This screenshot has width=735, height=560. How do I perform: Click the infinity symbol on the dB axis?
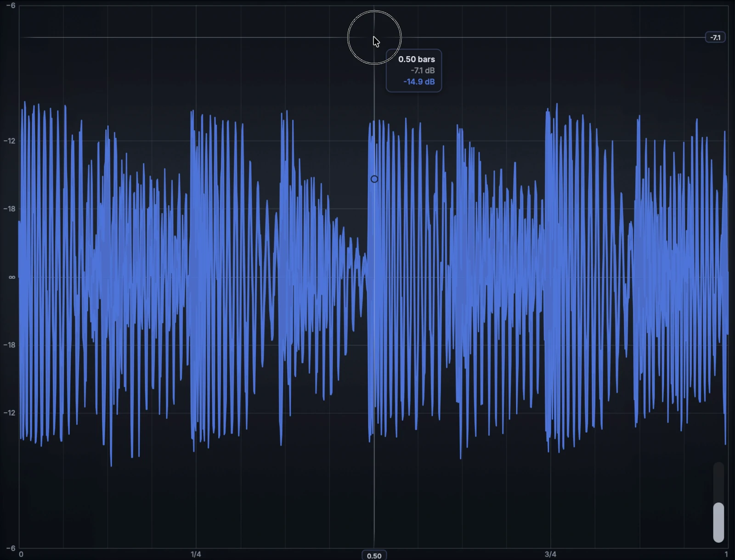tap(12, 277)
